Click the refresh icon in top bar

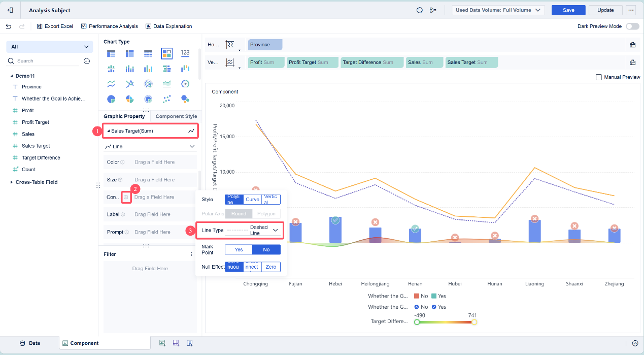(419, 10)
